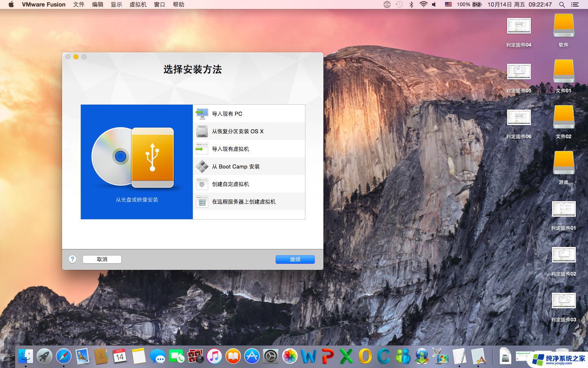Open FaceTime in the Dock

(x=176, y=356)
